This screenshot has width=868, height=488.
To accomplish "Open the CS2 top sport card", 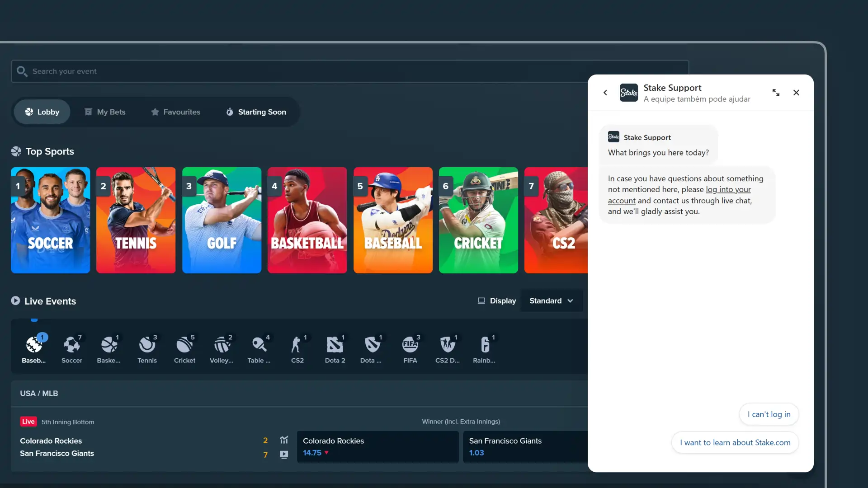I will click(556, 220).
